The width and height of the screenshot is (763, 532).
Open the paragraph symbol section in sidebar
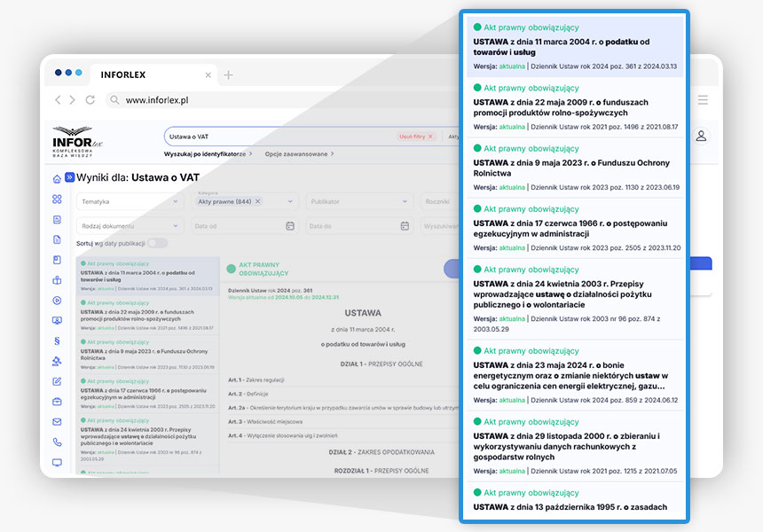click(57, 340)
